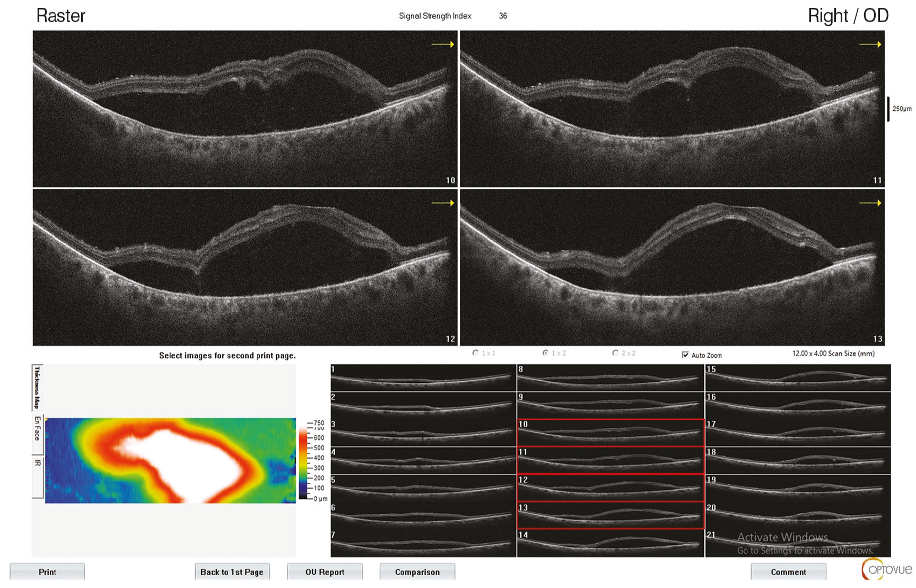Select raster scan thumbnail 8

click(610, 378)
